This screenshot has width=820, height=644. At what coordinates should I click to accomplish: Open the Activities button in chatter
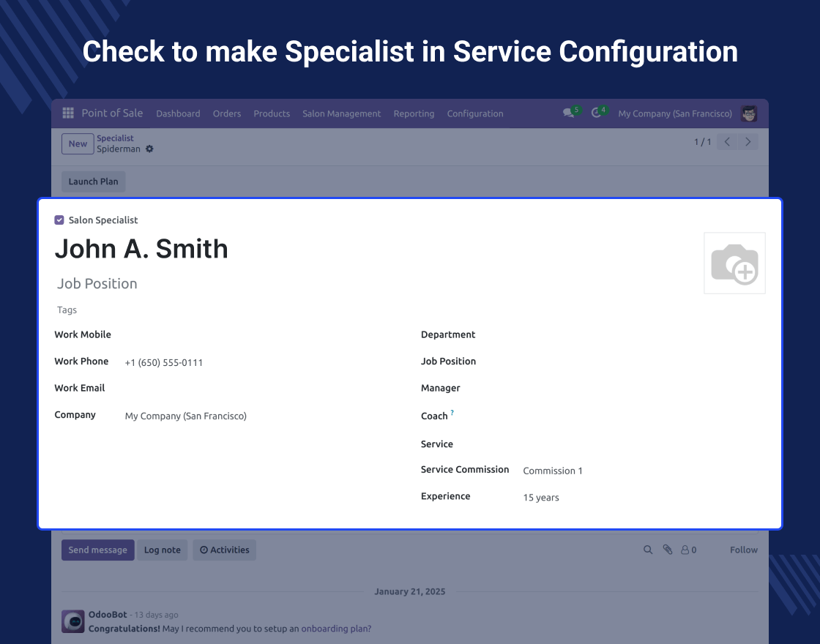click(224, 550)
